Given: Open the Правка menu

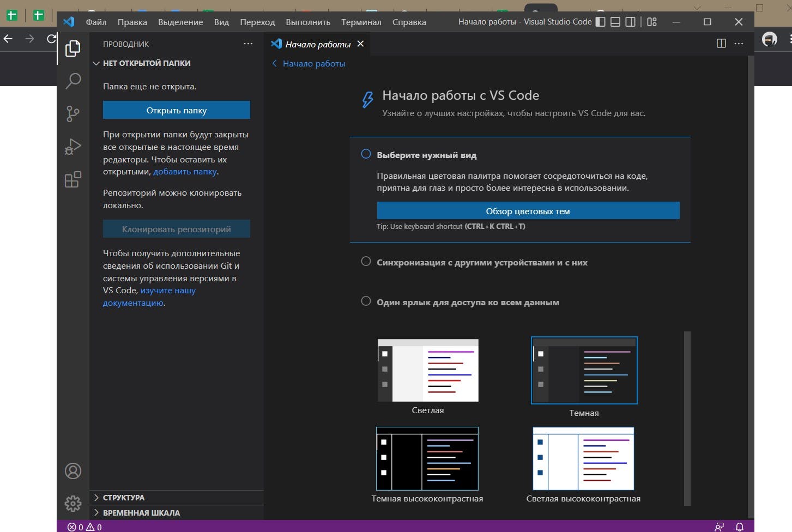Looking at the screenshot, I should pos(132,22).
